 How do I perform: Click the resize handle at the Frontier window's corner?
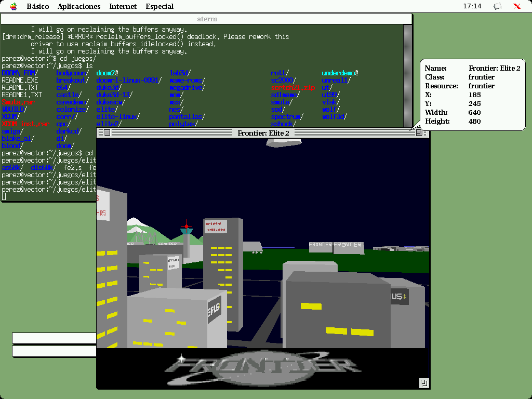(x=424, y=383)
